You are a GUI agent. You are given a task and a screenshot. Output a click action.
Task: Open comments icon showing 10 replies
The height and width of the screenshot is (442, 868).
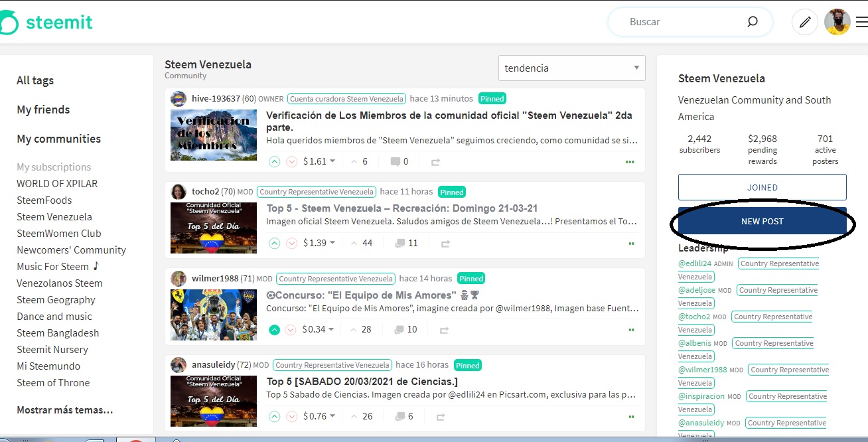[399, 329]
